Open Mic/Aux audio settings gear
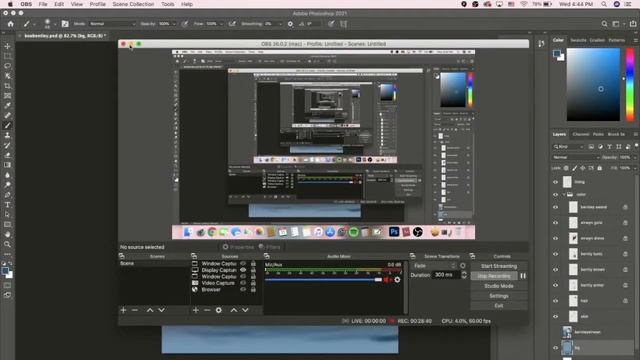 click(397, 280)
